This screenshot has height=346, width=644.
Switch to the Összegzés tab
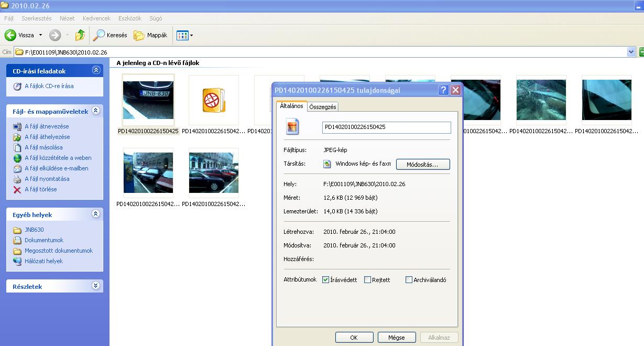click(x=323, y=106)
